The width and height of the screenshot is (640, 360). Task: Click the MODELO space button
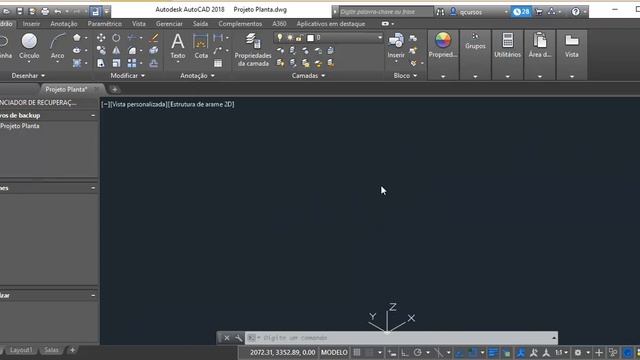[334, 352]
